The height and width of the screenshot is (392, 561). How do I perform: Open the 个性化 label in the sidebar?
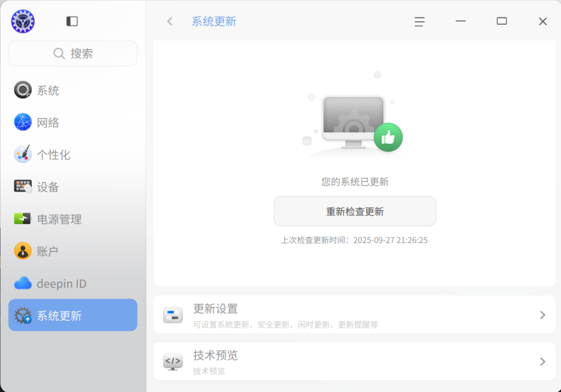coord(53,155)
